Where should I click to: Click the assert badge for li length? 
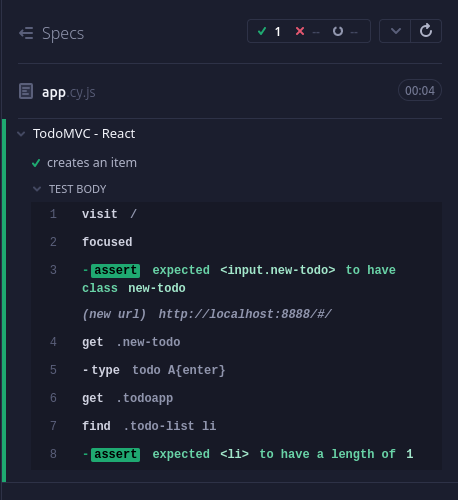pos(115,454)
